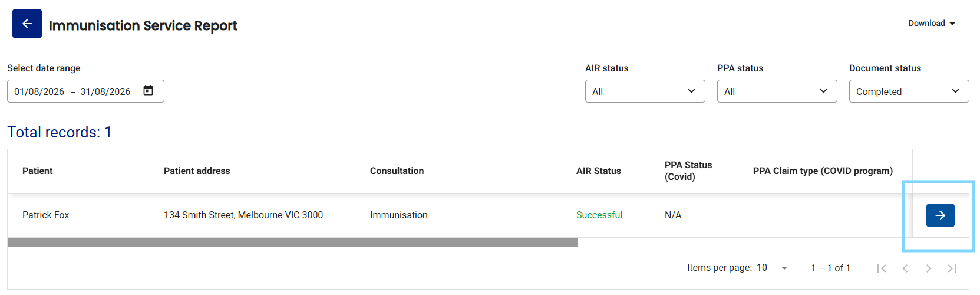The image size is (980, 295).
Task: Click the AIR Status column header
Action: pyautogui.click(x=599, y=171)
